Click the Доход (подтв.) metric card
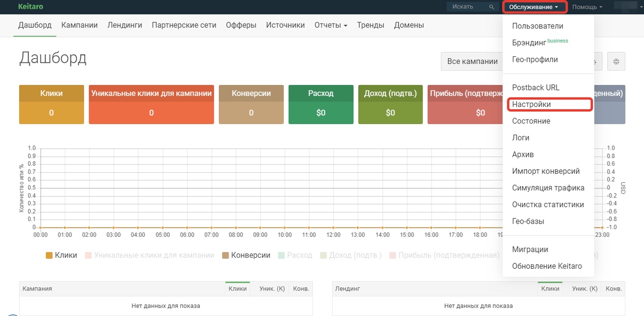The width and height of the screenshot is (644, 316). point(390,104)
